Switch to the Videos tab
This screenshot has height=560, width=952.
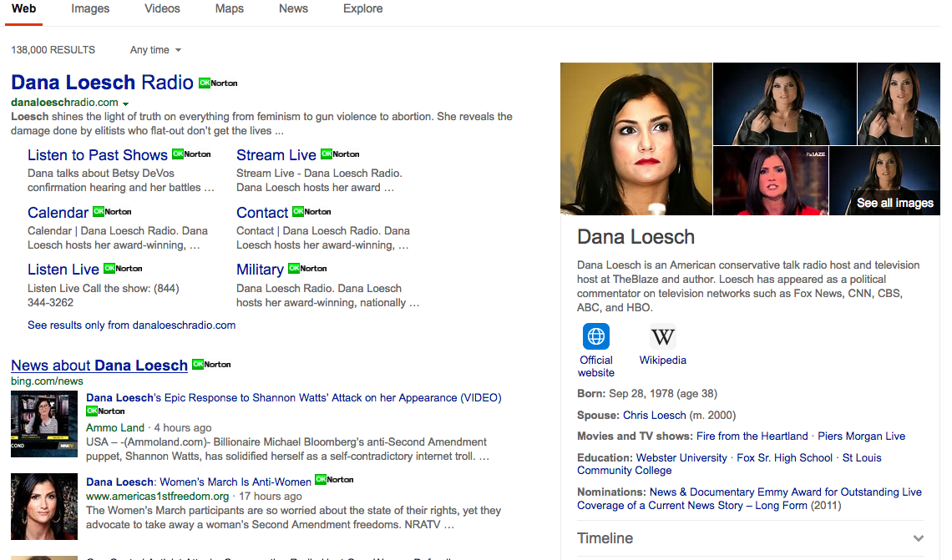(162, 8)
